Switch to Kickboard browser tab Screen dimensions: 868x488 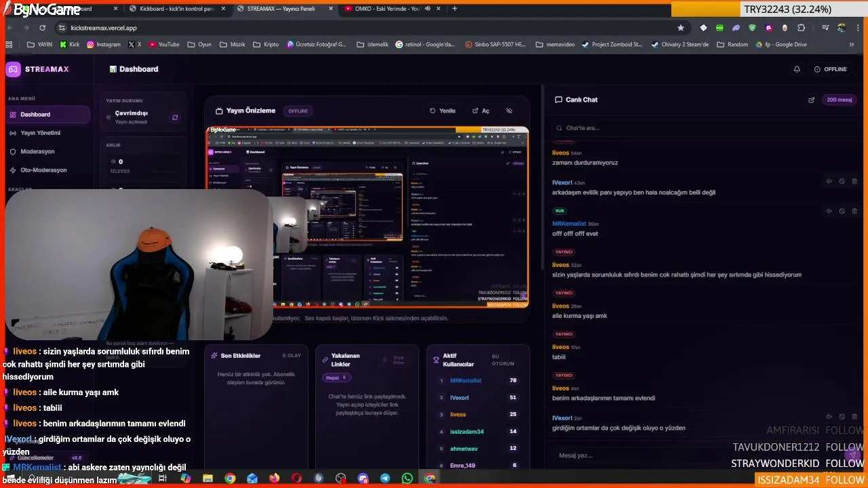coord(178,9)
